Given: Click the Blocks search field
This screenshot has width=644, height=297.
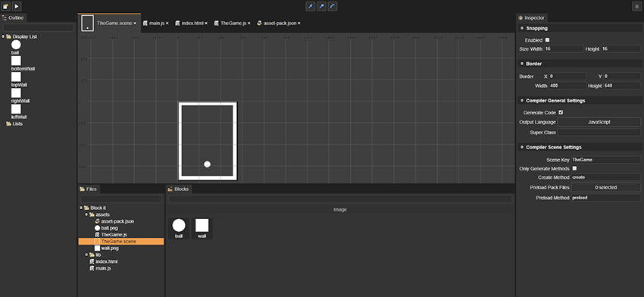Looking at the screenshot, I should tap(340, 199).
